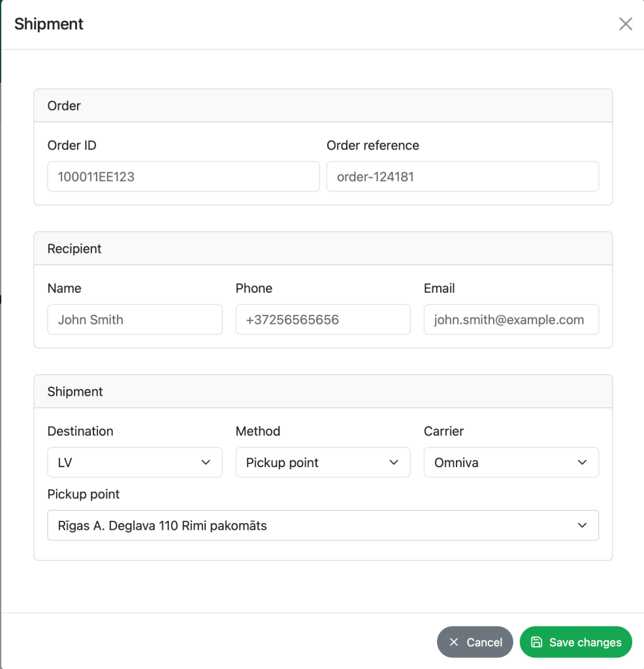The height and width of the screenshot is (669, 644).
Task: Click the chevron arrow in Pickup point field
Action: pos(582,525)
